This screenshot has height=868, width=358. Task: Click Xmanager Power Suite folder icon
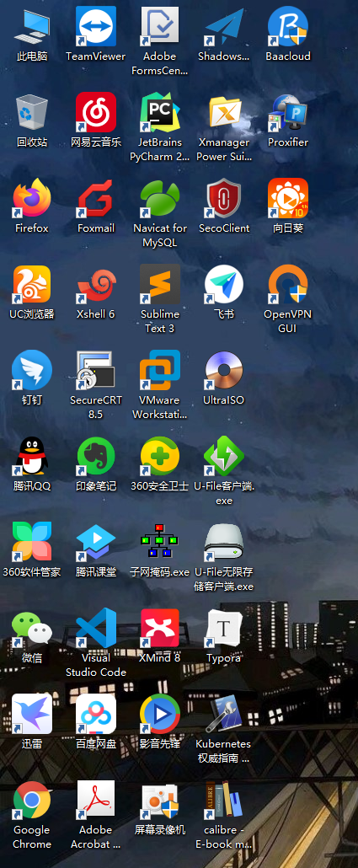pos(224,112)
